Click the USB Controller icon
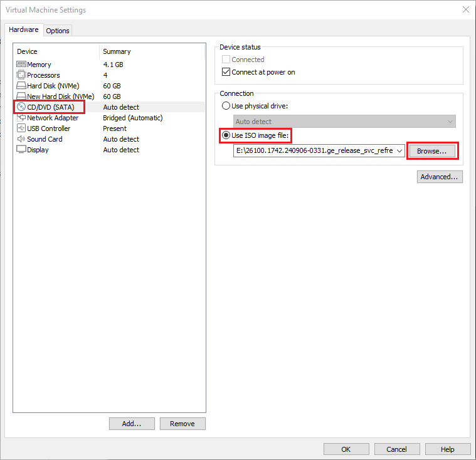 point(21,128)
